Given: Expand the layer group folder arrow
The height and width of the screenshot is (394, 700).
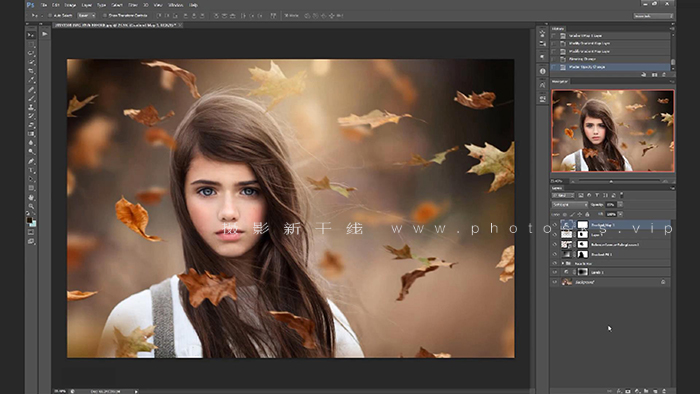Looking at the screenshot, I should (x=562, y=263).
